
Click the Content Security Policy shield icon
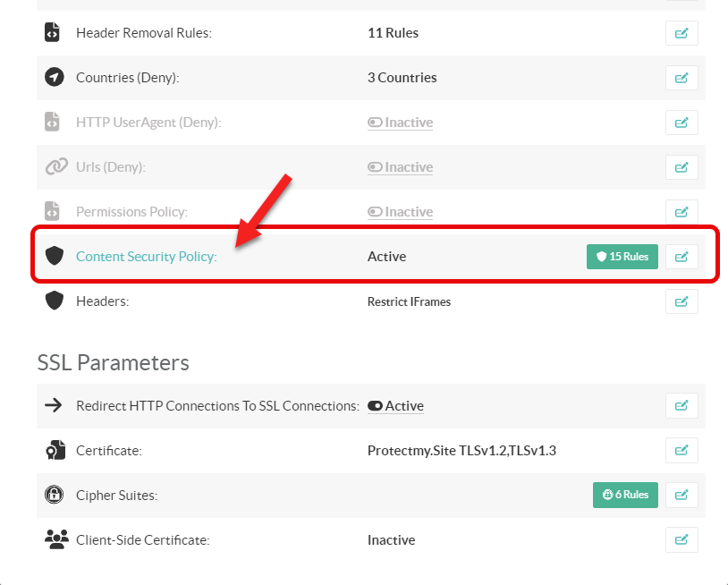click(x=55, y=257)
